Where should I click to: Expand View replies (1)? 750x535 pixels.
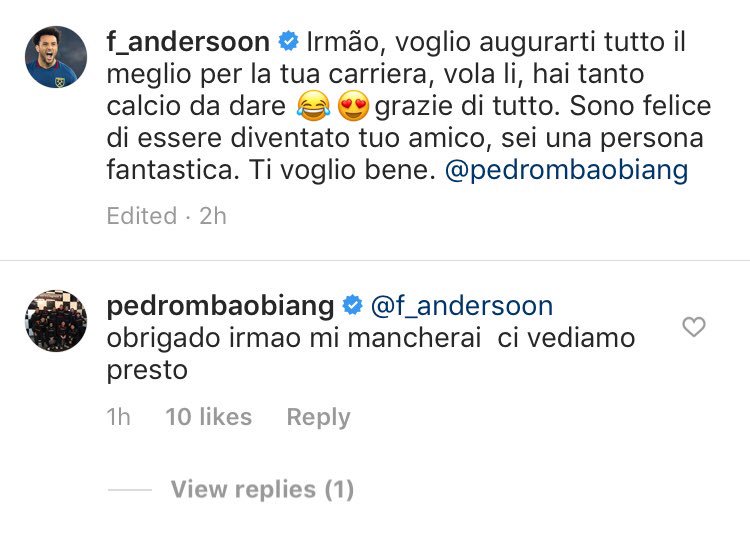(x=262, y=490)
